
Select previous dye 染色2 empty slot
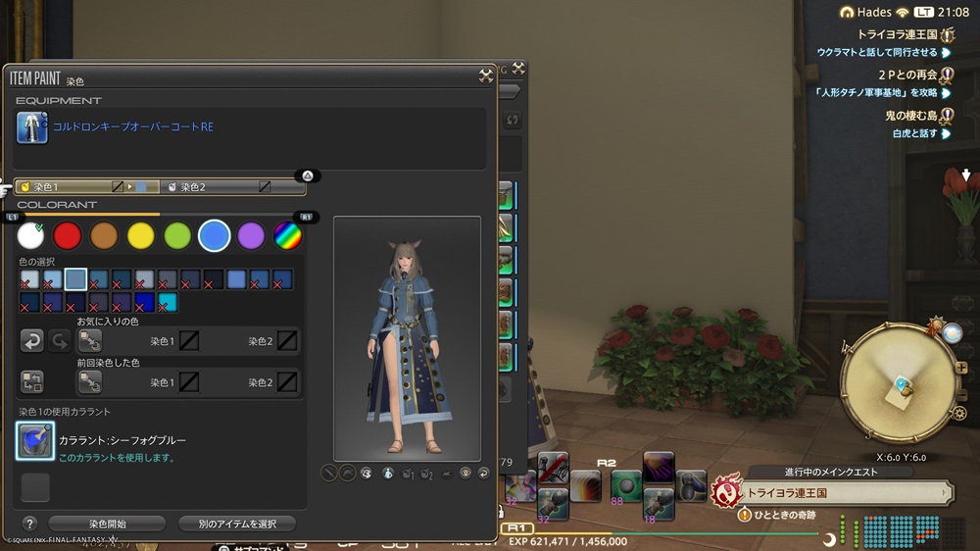[x=287, y=381]
